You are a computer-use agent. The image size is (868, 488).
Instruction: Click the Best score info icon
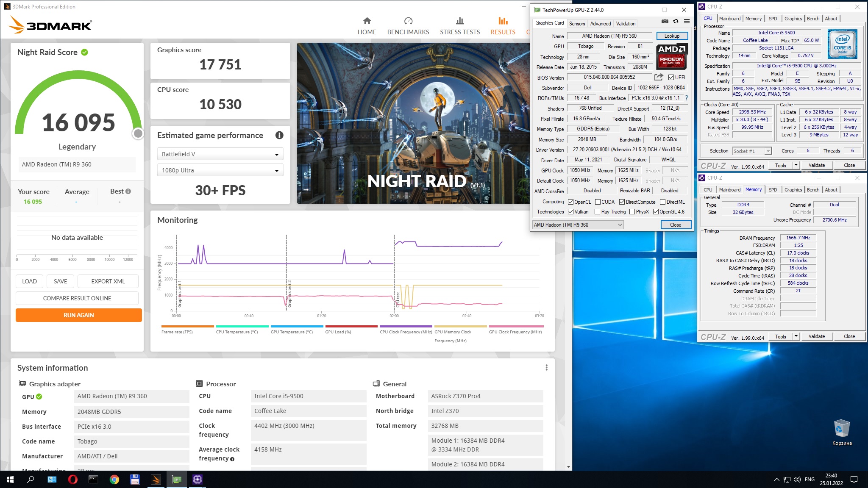(128, 191)
